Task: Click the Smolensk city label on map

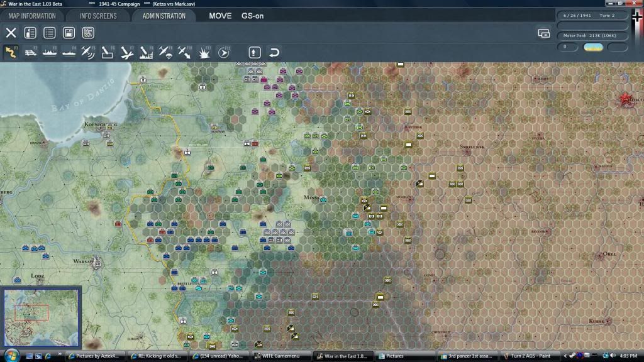Action: tap(472, 147)
